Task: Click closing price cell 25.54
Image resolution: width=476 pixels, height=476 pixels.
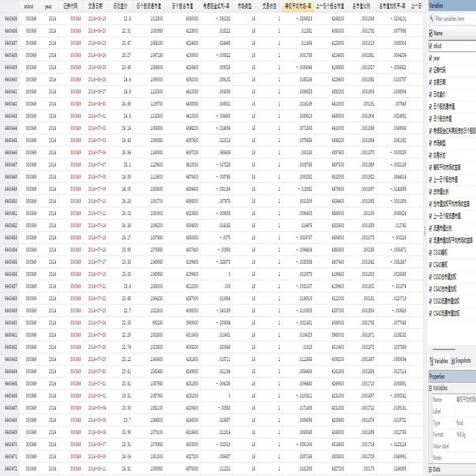Action: coord(126,152)
